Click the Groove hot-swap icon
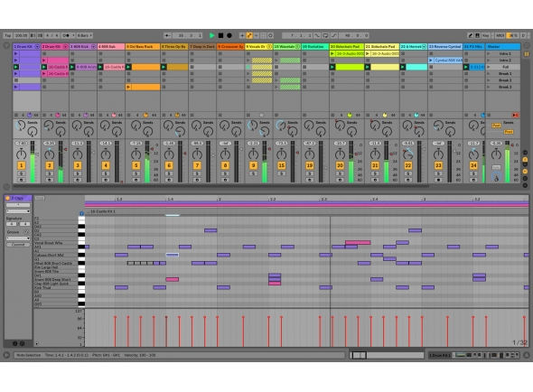The image size is (533, 392). click(27, 232)
